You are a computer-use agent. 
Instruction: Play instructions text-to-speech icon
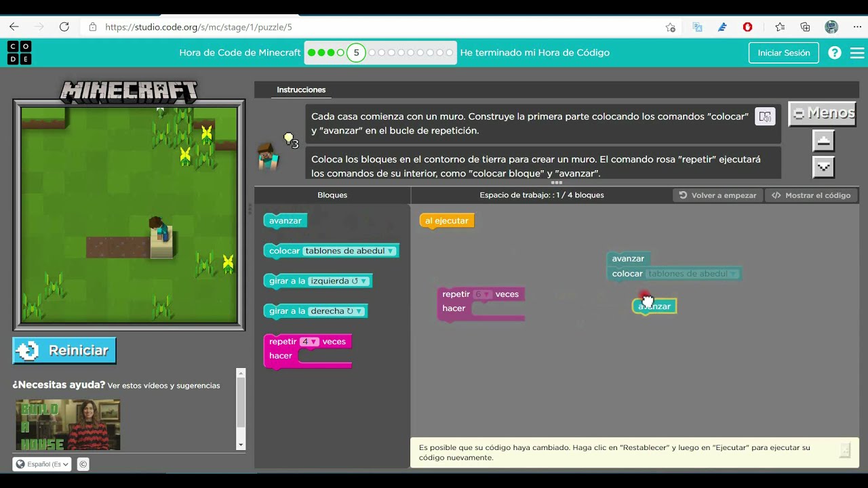pyautogui.click(x=765, y=117)
